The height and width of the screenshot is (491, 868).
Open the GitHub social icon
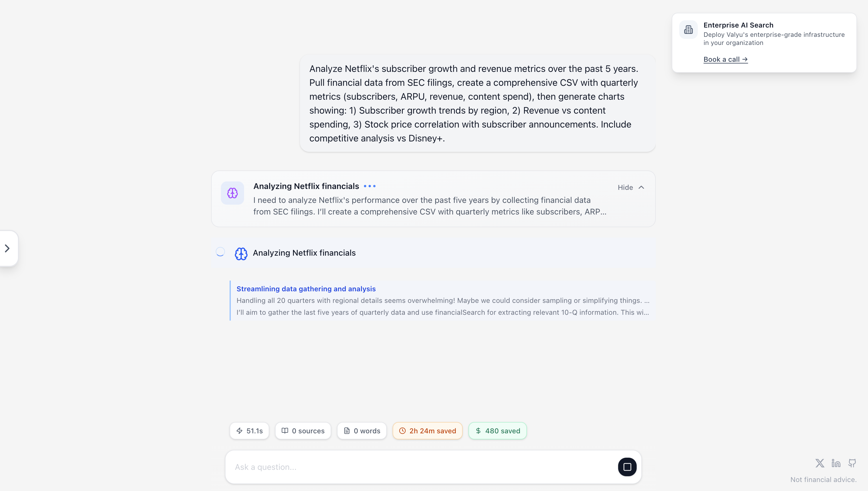click(x=852, y=463)
